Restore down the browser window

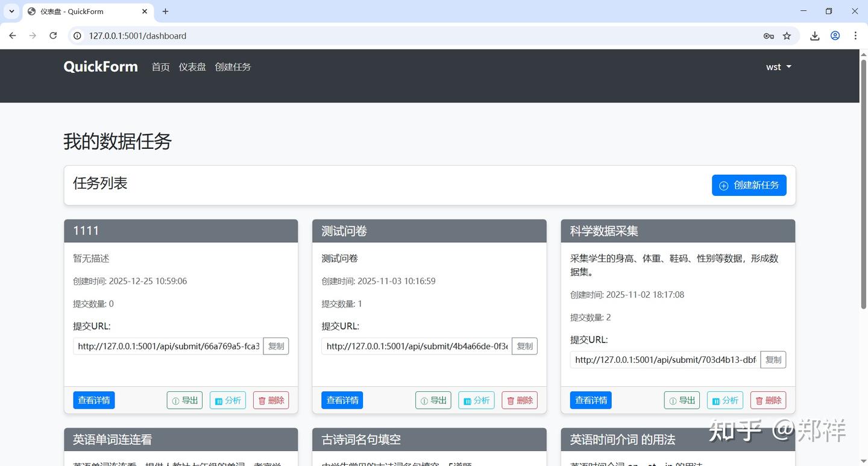click(829, 11)
